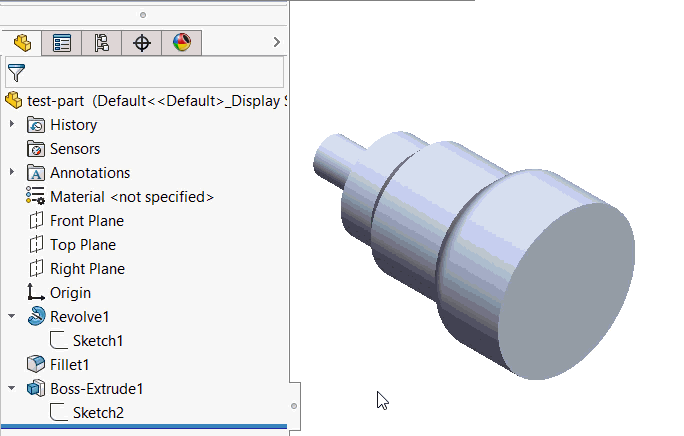The width and height of the screenshot is (684, 436).
Task: Click the Boss-Extrude1 feature icon
Action: tap(36, 388)
